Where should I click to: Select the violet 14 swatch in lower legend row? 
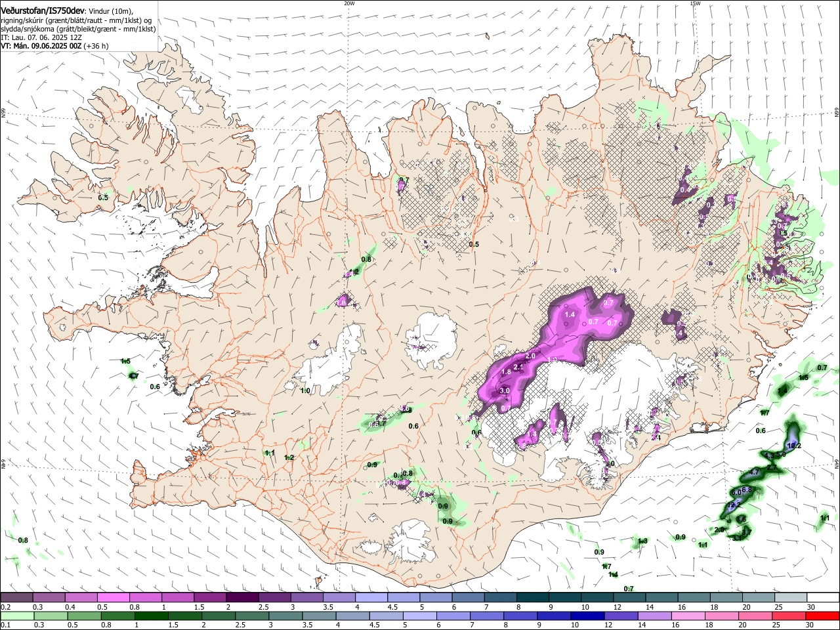(x=654, y=616)
